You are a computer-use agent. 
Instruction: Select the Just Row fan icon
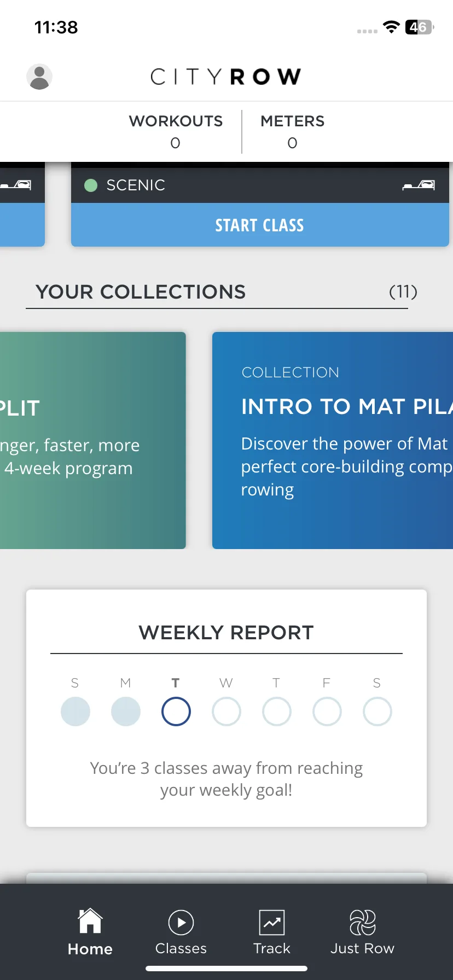pos(362,923)
